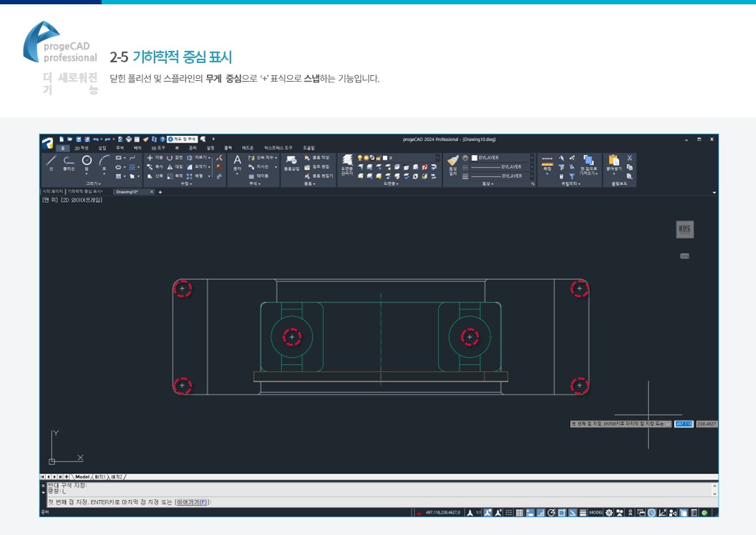The height and width of the screenshot is (535, 756).
Task: Toggle ortho mode in status bar
Action: coord(541,513)
